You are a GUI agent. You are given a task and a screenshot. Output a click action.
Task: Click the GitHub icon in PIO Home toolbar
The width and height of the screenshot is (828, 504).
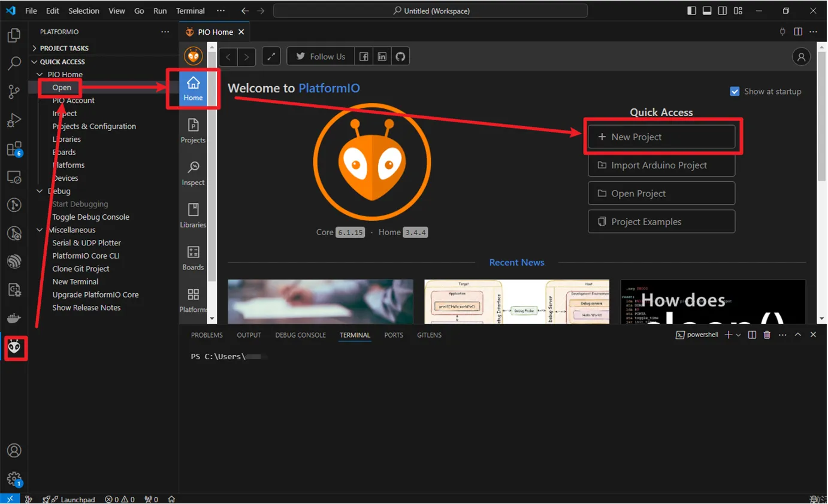(400, 57)
